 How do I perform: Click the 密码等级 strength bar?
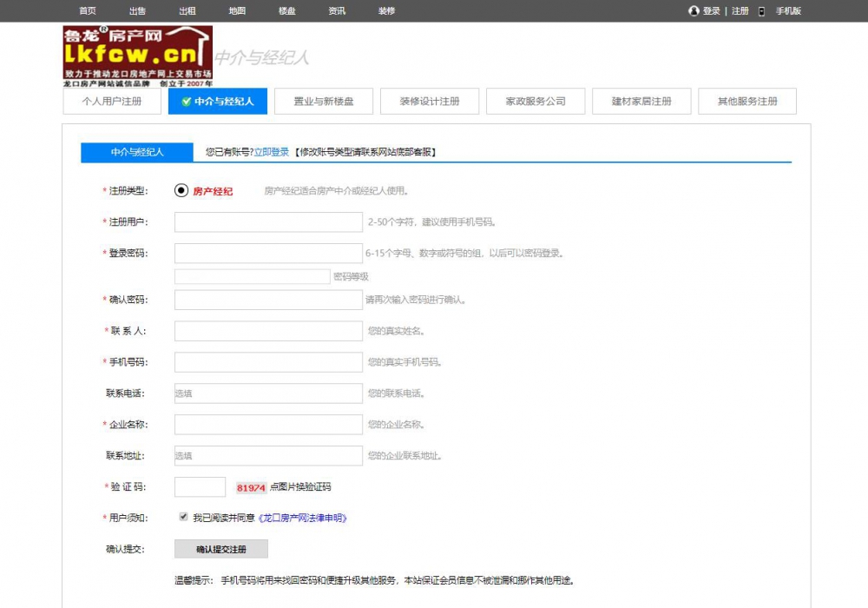click(253, 276)
